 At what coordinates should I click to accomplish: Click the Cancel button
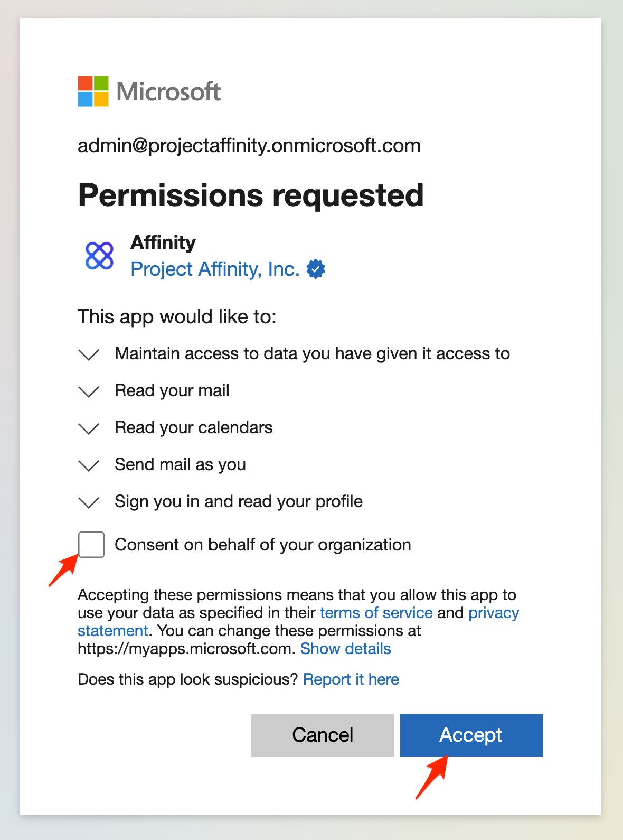(x=322, y=735)
